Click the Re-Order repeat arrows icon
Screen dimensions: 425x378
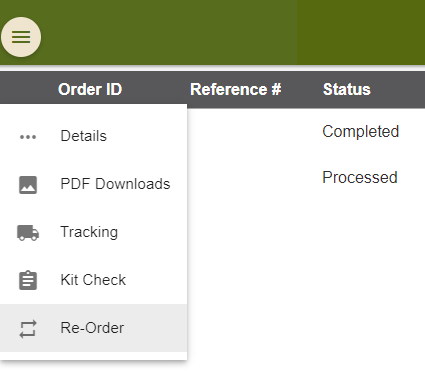(x=28, y=329)
